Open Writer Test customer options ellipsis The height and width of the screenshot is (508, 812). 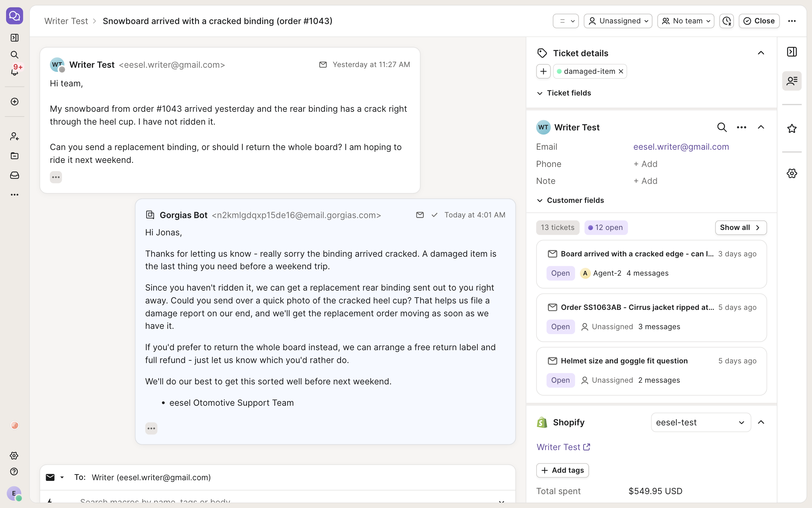pos(741,127)
